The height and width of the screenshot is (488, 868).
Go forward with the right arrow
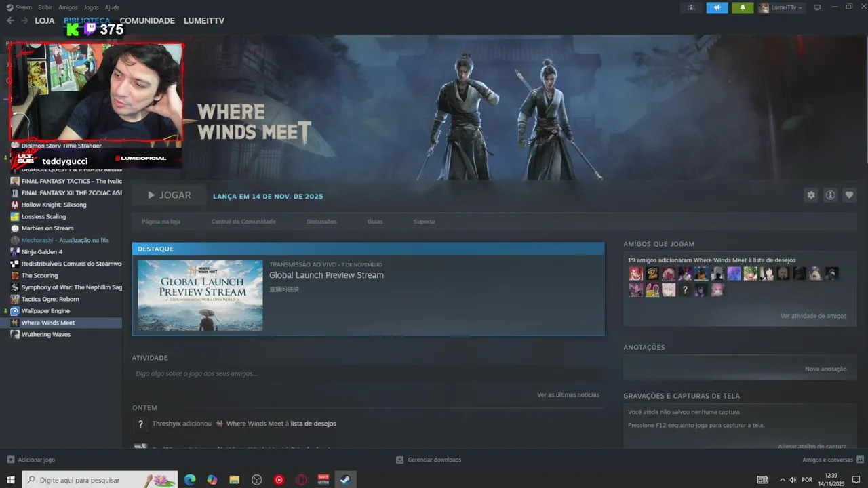[24, 21]
